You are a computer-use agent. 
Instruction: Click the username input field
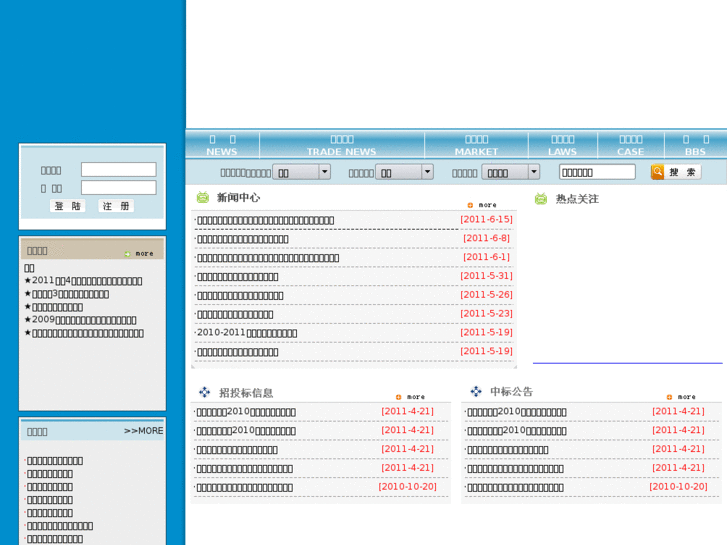(x=119, y=169)
